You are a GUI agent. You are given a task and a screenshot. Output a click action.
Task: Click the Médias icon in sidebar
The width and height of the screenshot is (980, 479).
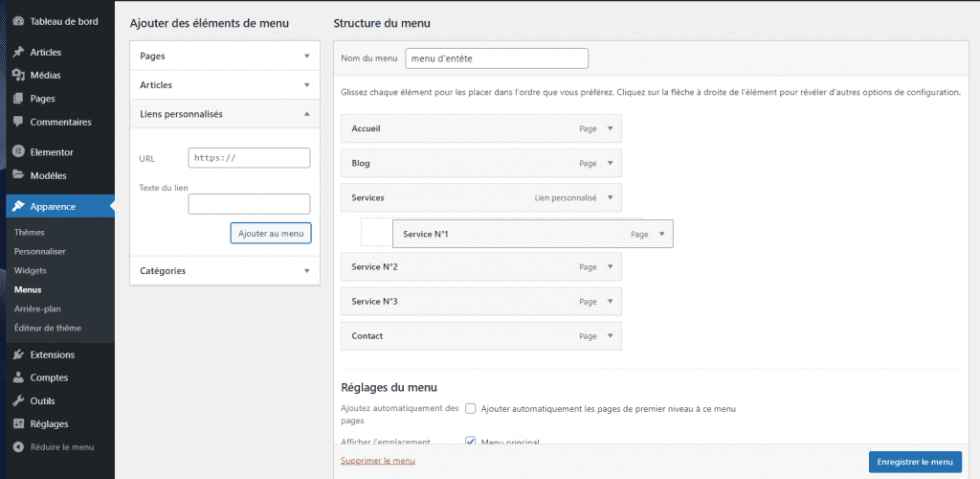point(18,75)
